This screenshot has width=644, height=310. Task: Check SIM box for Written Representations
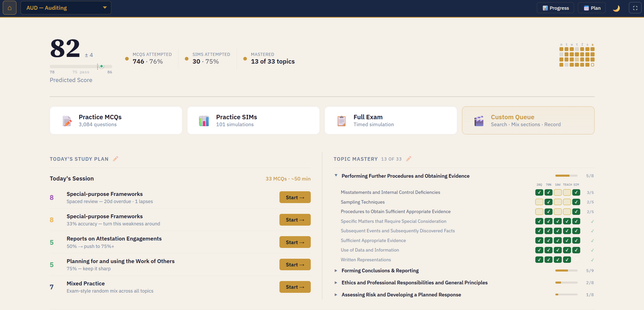(x=576, y=260)
